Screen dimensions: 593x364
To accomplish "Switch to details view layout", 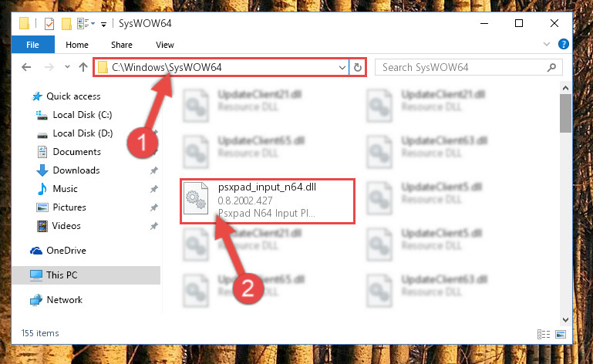I will (x=544, y=334).
